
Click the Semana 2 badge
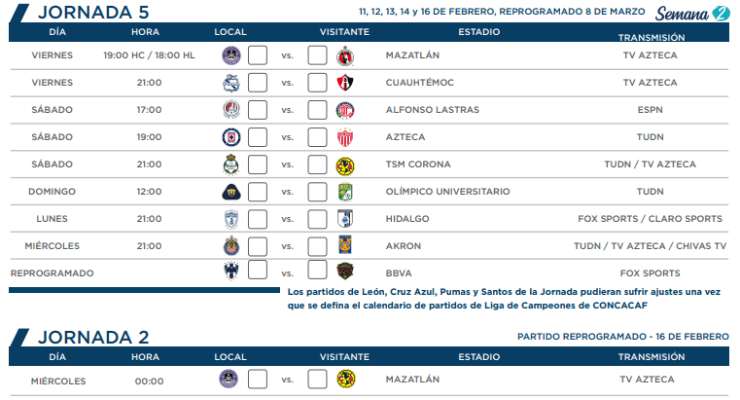click(693, 13)
